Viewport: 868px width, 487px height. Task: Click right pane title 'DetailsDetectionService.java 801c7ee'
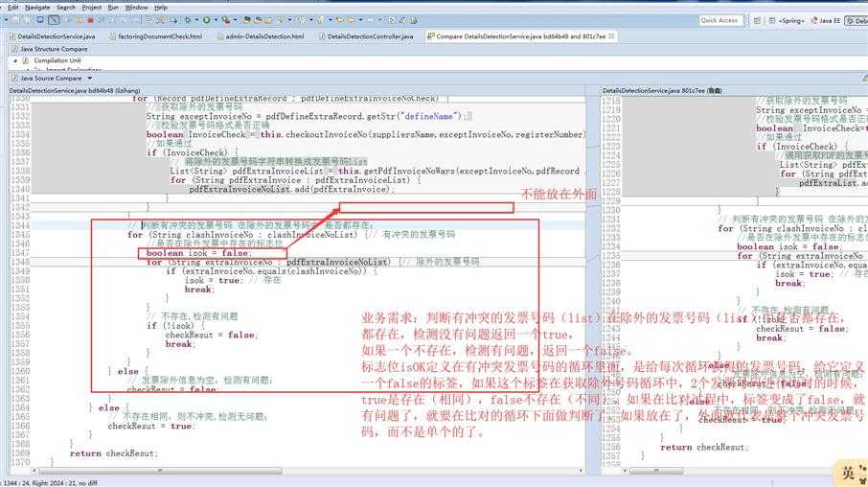pyautogui.click(x=662, y=90)
